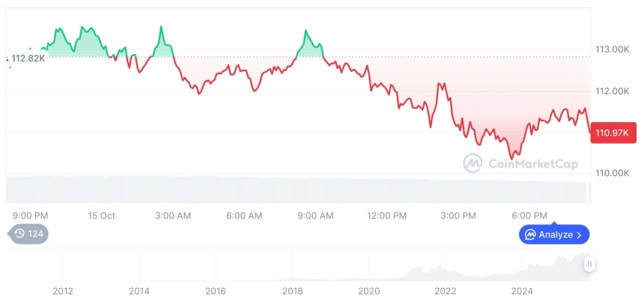Click the 9:00 AM time axis label
644x300 pixels.
click(315, 215)
